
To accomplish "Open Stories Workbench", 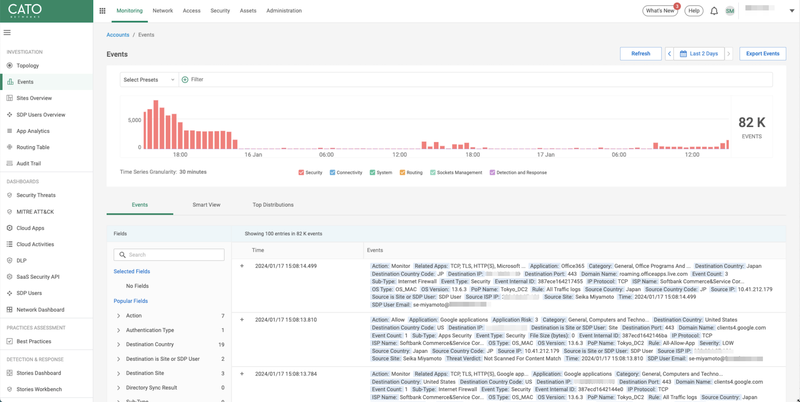I will coord(39,389).
